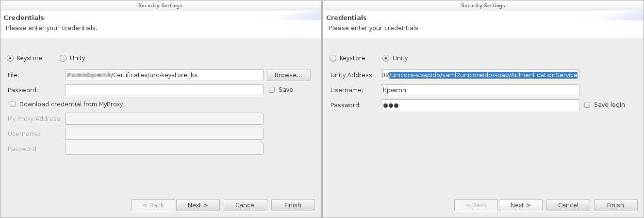Click the Unity Password field with dots
This screenshot has width=644, height=218.
click(x=480, y=105)
